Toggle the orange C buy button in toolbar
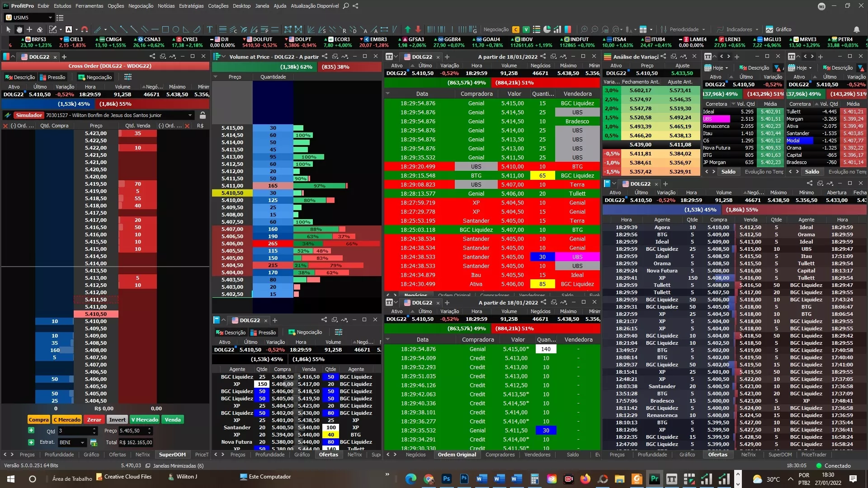This screenshot has width=868, height=488. 516,29
